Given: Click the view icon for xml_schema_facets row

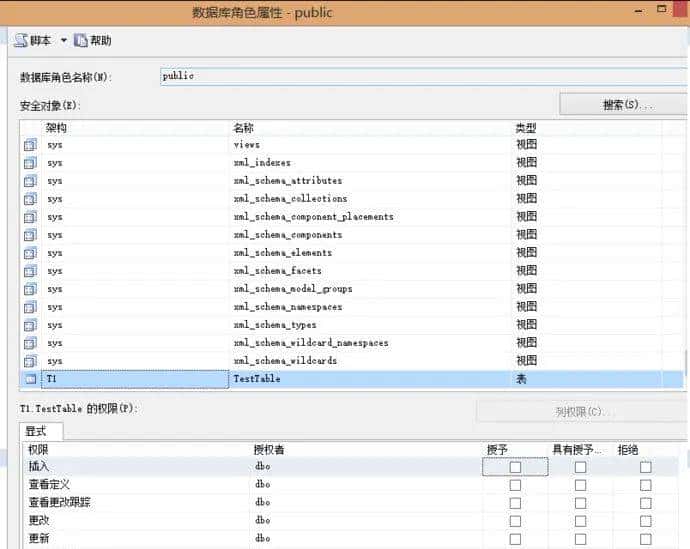Looking at the screenshot, I should 30,271.
